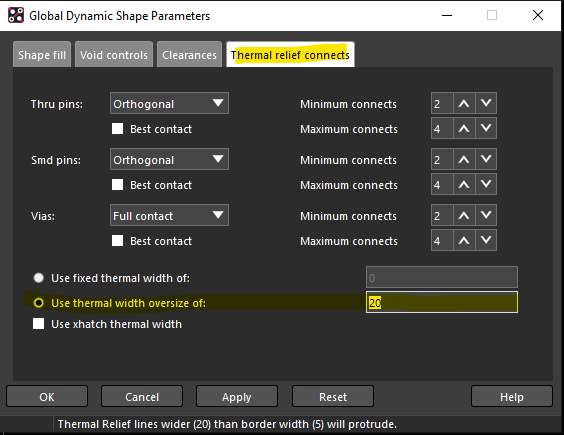Decrease Thru pins maximum connects value
Screen dimensions: 564x435
pyautogui.click(x=486, y=128)
